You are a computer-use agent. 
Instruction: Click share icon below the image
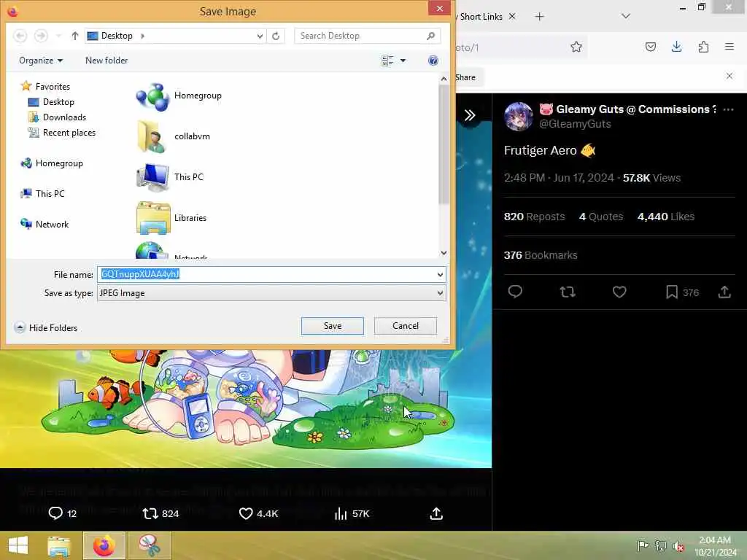[x=436, y=513]
